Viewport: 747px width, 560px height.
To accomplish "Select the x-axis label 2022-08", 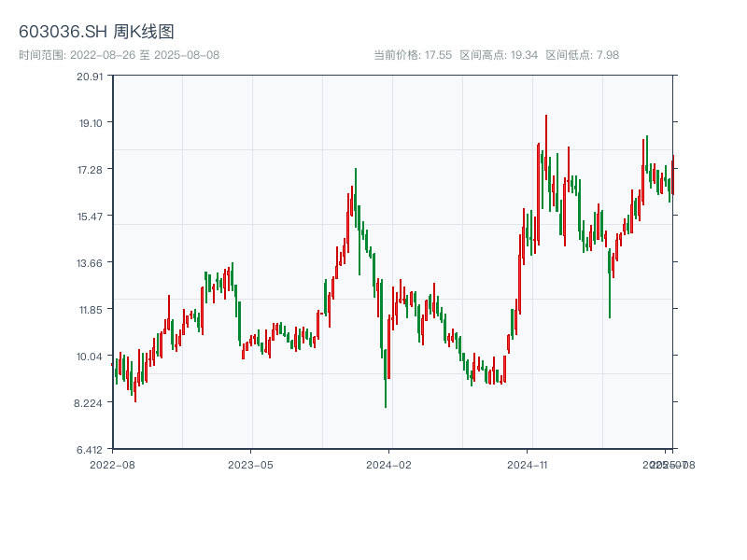I will [x=112, y=465].
